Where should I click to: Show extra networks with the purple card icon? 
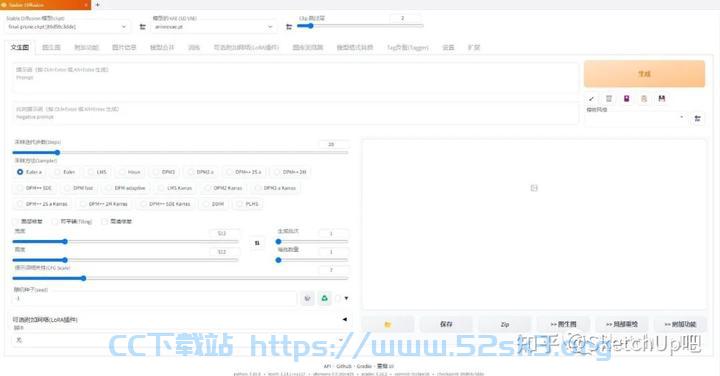[626, 98]
